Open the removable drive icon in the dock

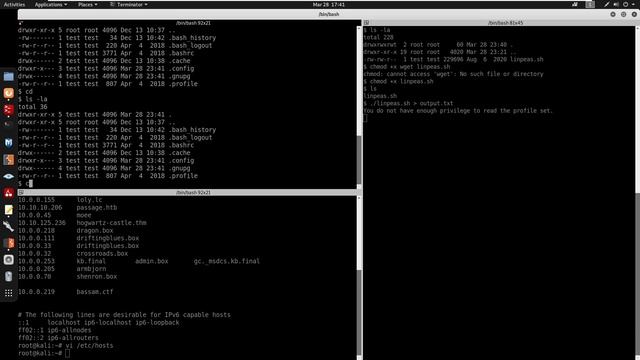[x=9, y=276]
